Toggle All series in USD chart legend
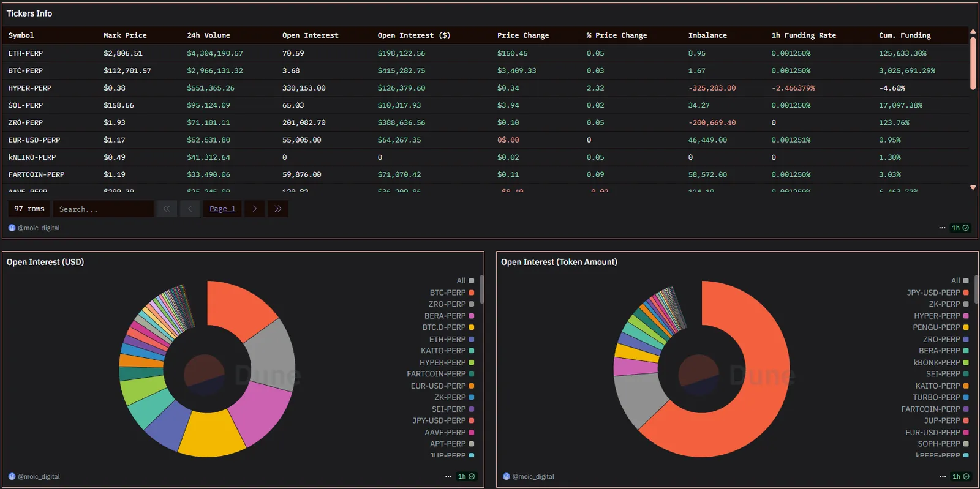Image resolution: width=980 pixels, height=489 pixels. (465, 281)
